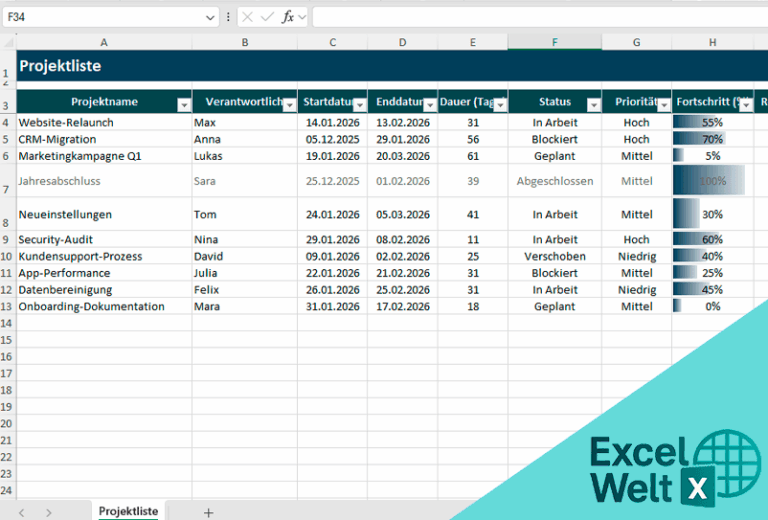
Task: Select column H header
Action: (713, 43)
